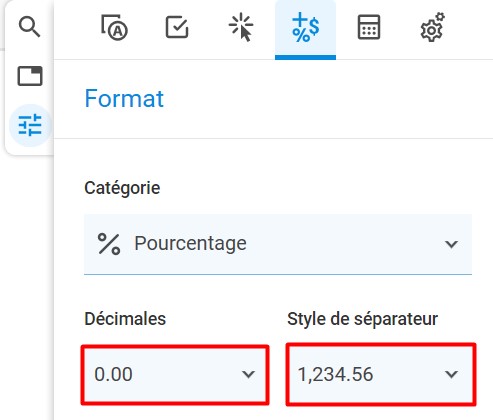
Task: Click the chevron in the Décimales field
Action: click(x=248, y=374)
